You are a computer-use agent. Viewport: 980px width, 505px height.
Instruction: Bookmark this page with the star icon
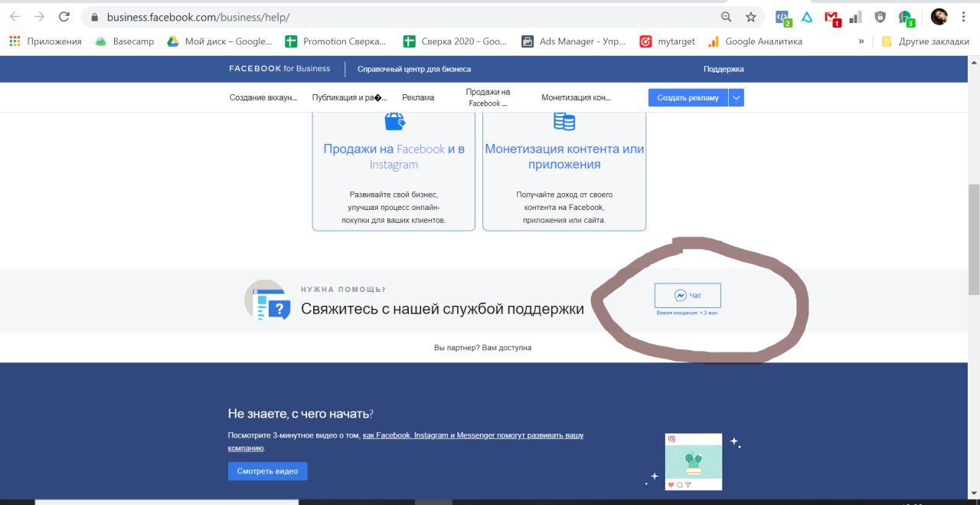[x=751, y=17]
